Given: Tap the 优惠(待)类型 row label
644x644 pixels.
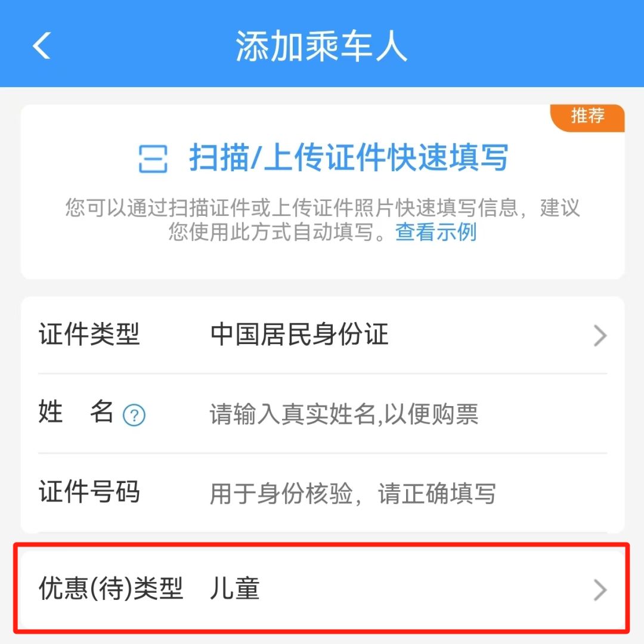Looking at the screenshot, I should tap(110, 589).
